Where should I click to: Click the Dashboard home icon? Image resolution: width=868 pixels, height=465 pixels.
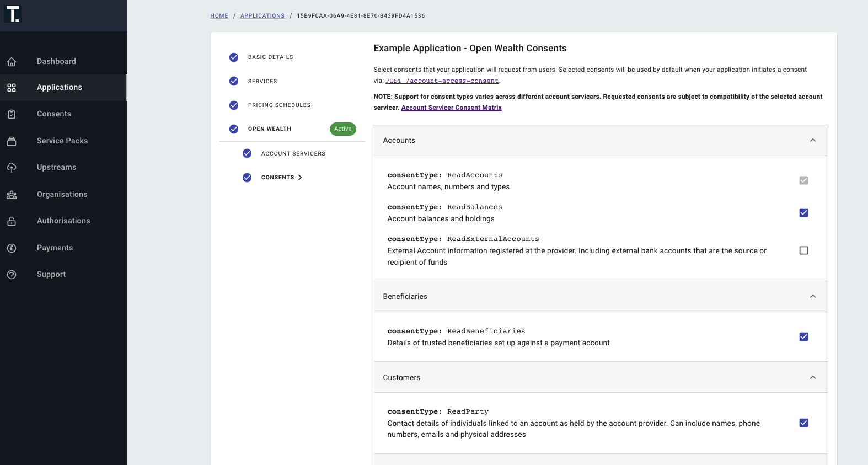point(12,62)
